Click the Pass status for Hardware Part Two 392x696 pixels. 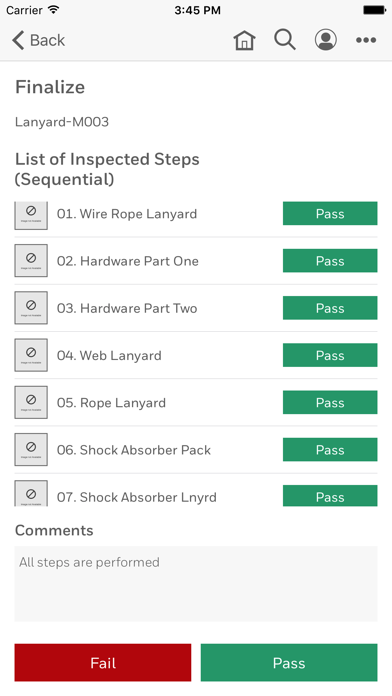(330, 308)
